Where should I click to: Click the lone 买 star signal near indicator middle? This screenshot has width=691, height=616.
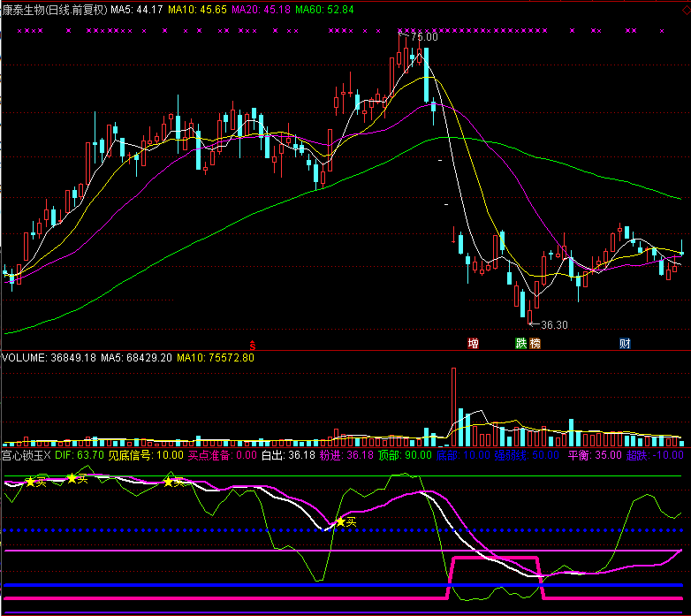[345, 522]
